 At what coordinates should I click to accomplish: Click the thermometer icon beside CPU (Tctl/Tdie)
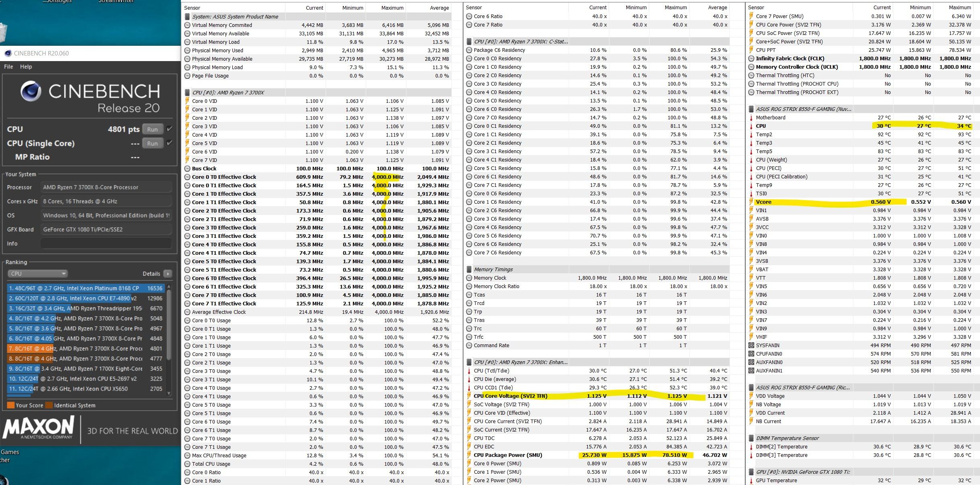[x=469, y=370]
